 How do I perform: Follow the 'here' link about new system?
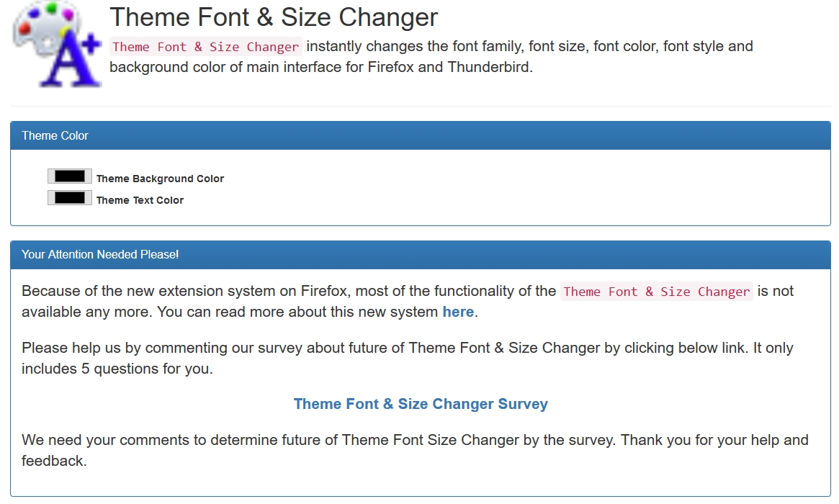(458, 312)
